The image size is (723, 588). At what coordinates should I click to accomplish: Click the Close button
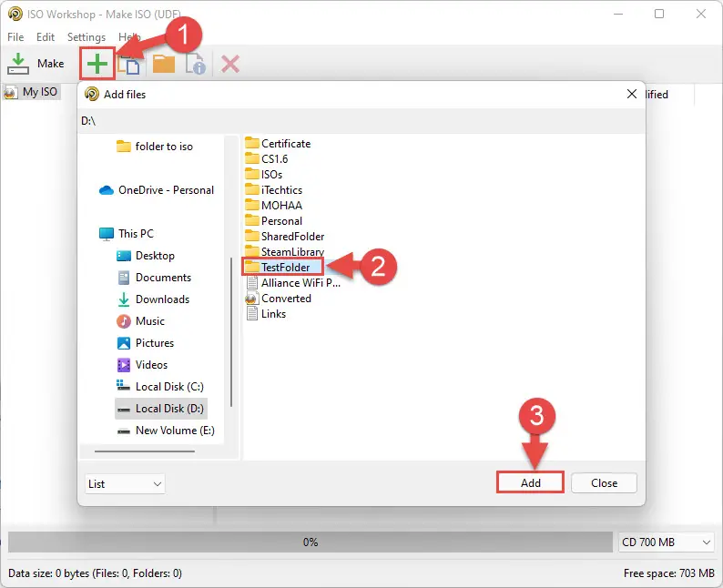[x=604, y=483]
